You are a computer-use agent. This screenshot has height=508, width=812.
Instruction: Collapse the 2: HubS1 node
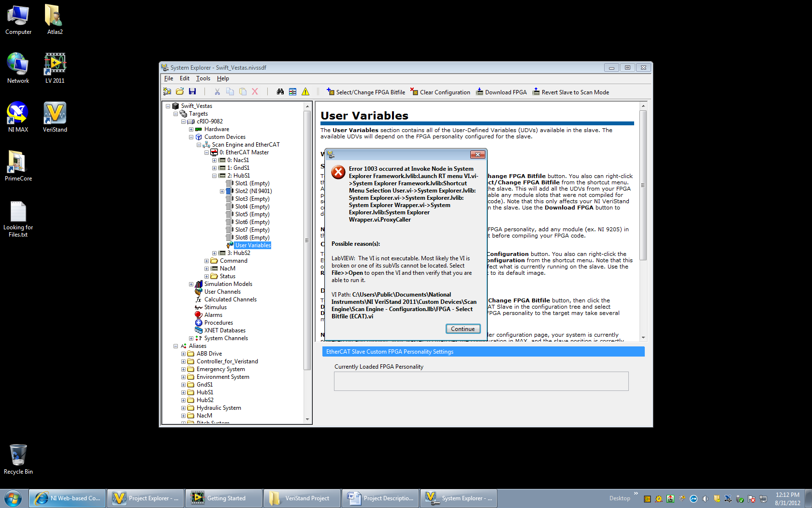click(x=214, y=176)
